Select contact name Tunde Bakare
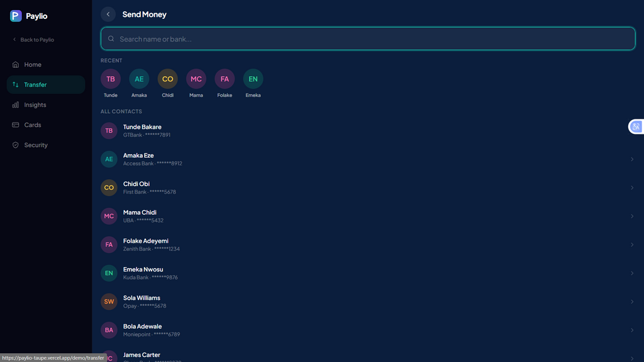This screenshot has width=644, height=362. 142,127
